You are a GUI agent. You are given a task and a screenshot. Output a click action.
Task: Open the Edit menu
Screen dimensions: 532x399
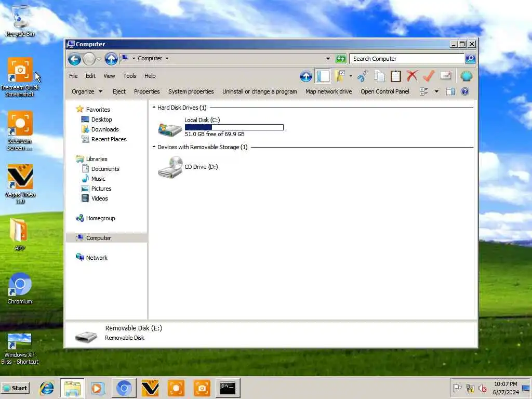click(90, 76)
